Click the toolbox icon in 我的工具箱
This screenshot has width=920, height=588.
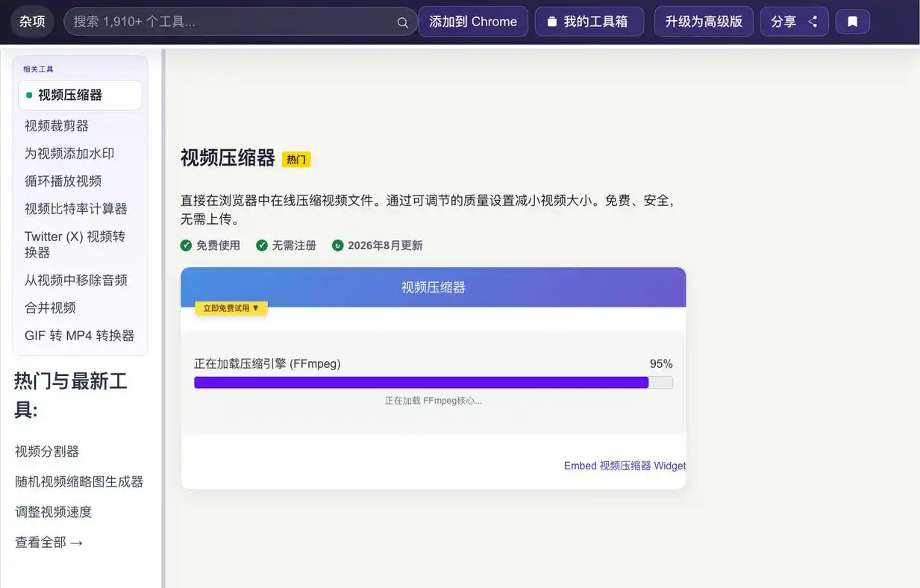[552, 22]
